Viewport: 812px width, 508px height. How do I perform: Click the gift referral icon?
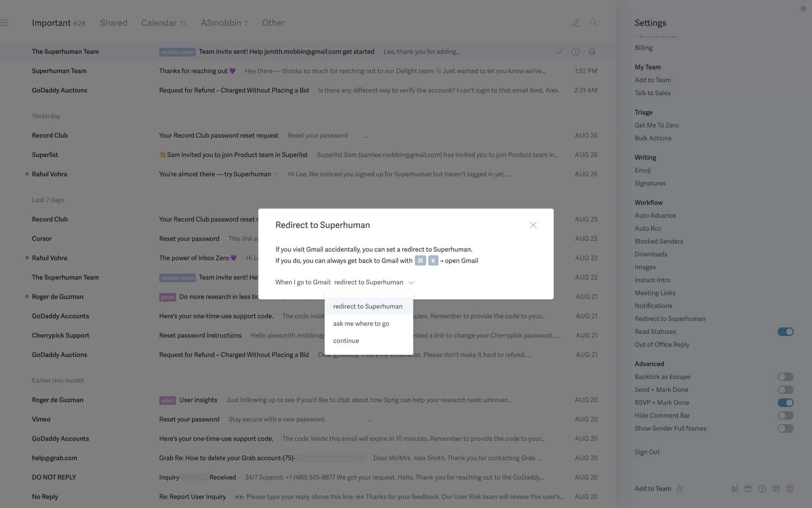[x=748, y=489]
